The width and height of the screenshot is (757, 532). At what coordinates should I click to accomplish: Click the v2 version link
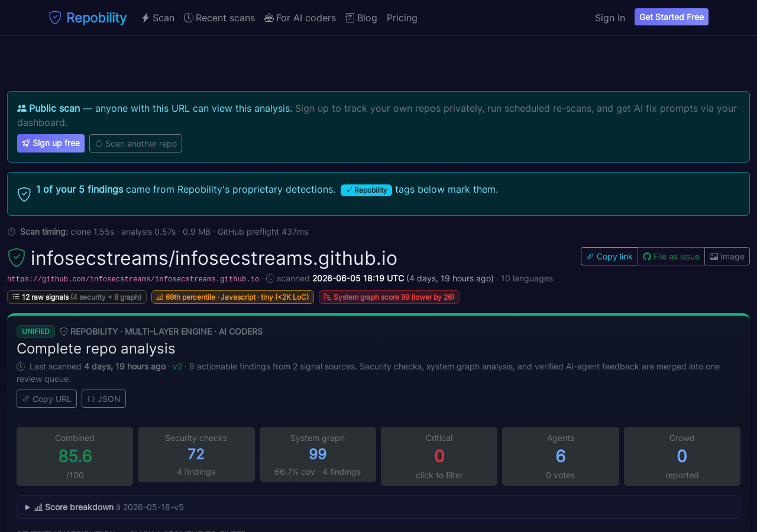click(177, 366)
